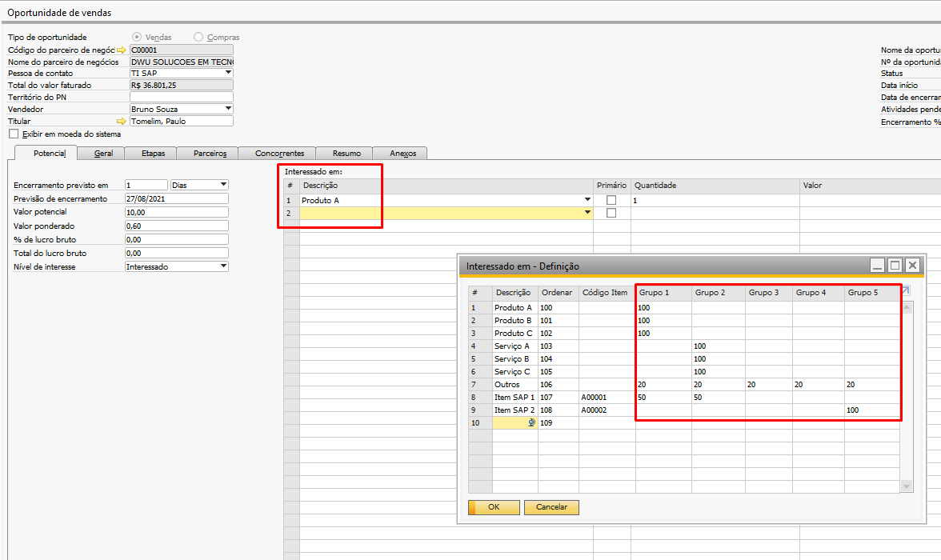This screenshot has width=941, height=560.
Task: Open the Nível de interesse dropdown
Action: pyautogui.click(x=223, y=266)
